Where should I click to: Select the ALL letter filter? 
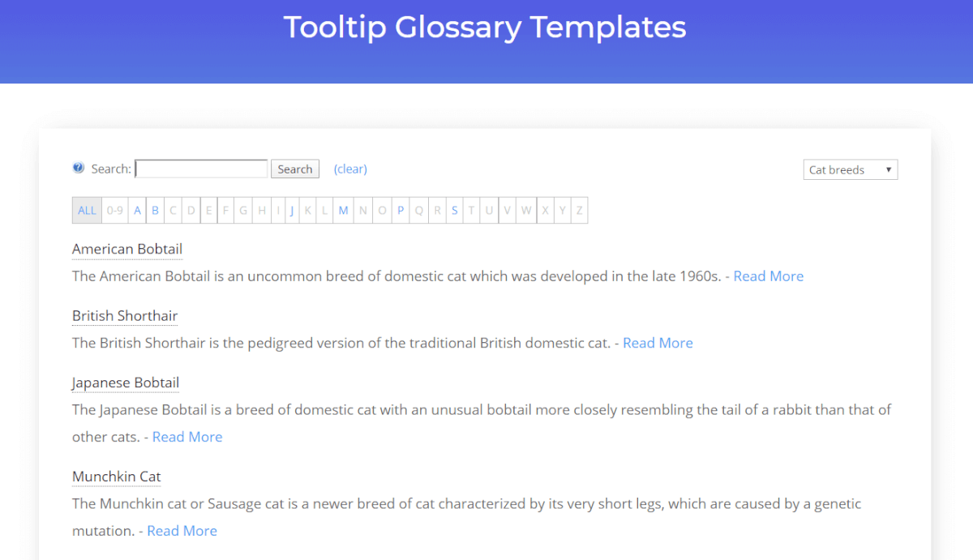click(87, 211)
